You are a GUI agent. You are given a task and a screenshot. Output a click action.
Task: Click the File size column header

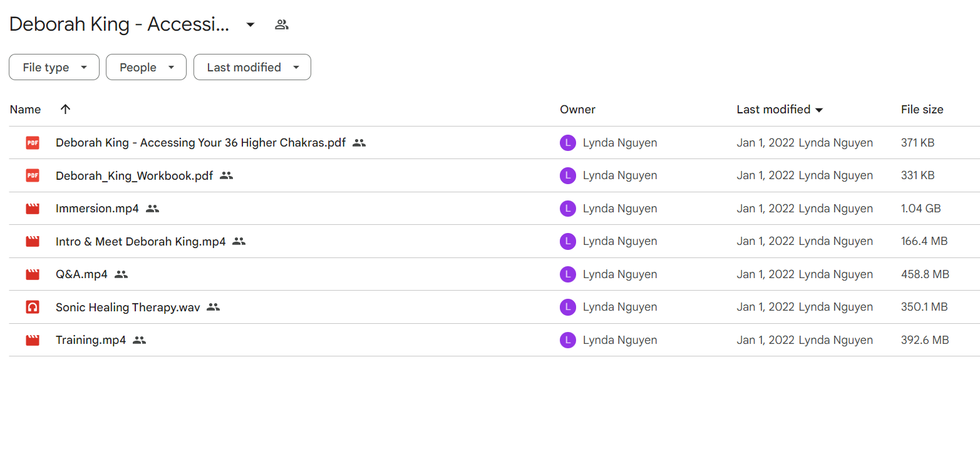tap(922, 110)
